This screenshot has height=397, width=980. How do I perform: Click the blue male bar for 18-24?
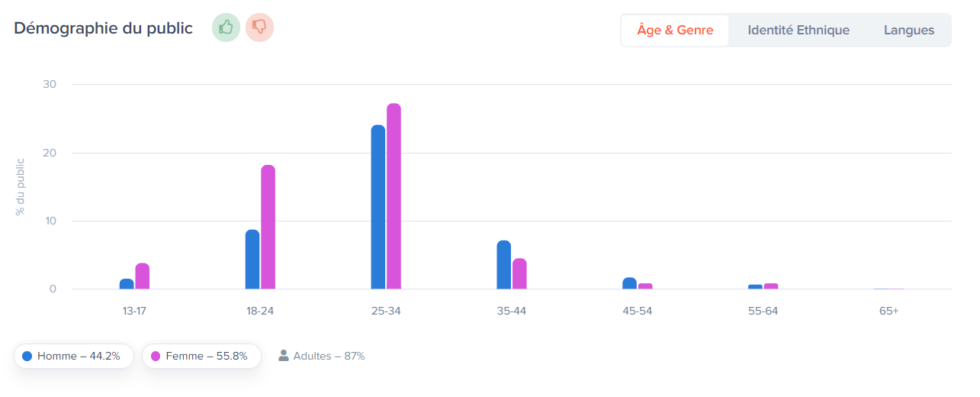point(252,260)
